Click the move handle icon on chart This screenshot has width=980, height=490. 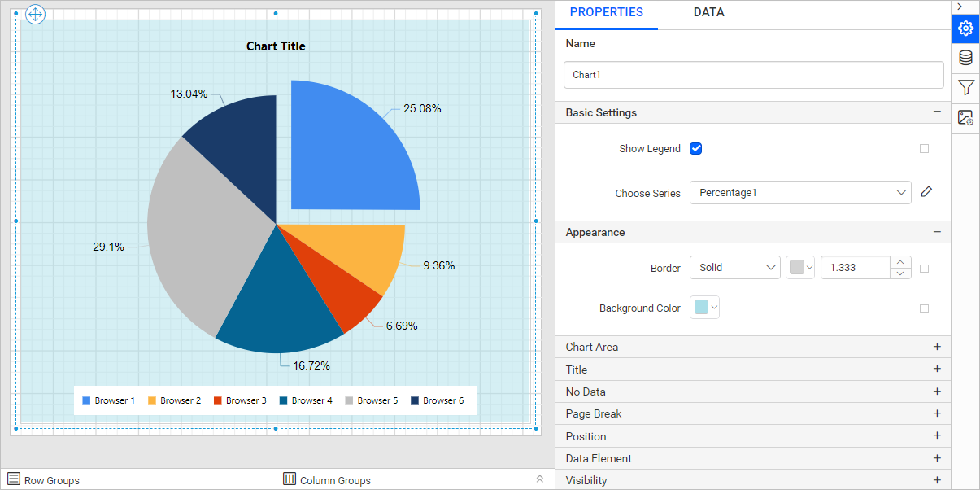point(36,15)
